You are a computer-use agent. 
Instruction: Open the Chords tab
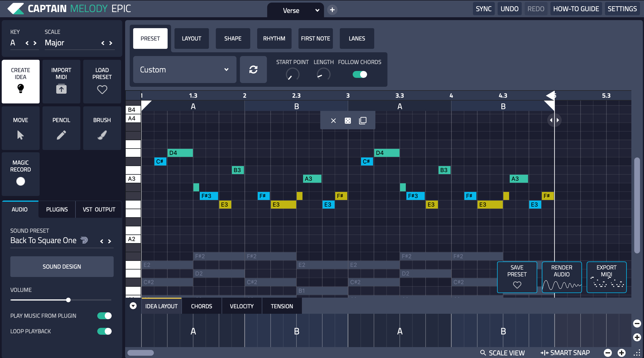pos(201,306)
